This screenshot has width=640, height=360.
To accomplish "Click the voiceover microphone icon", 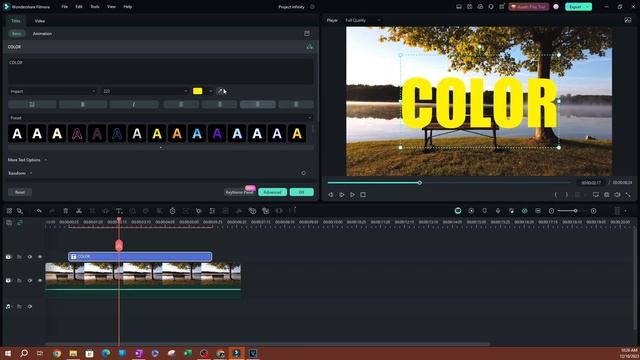I will click(498, 211).
